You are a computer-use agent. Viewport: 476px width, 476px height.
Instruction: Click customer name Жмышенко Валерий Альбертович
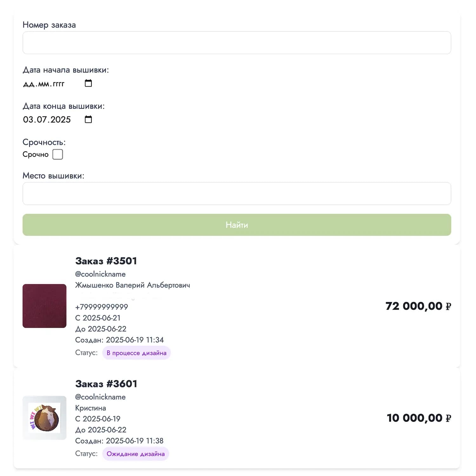133,285
